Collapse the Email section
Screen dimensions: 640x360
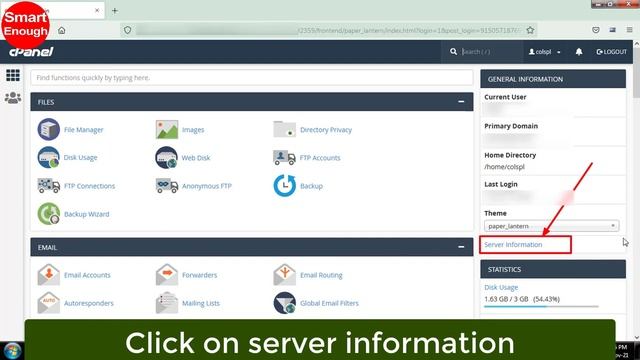[x=461, y=247]
